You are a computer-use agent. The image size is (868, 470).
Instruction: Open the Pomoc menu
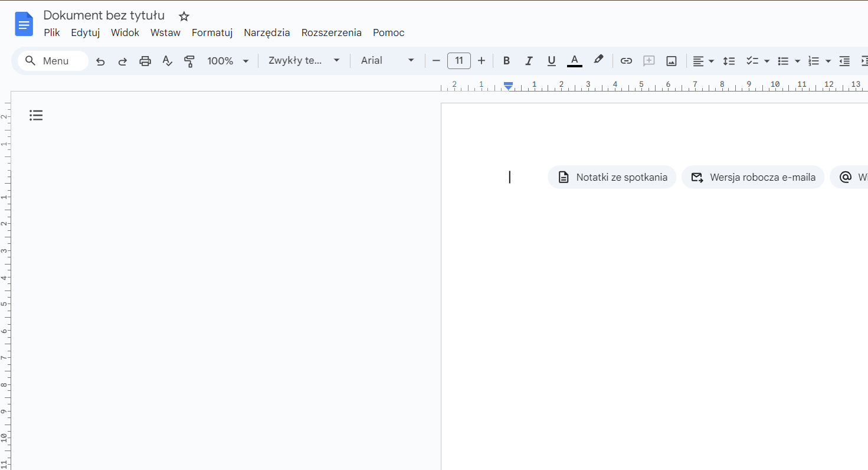coord(389,32)
